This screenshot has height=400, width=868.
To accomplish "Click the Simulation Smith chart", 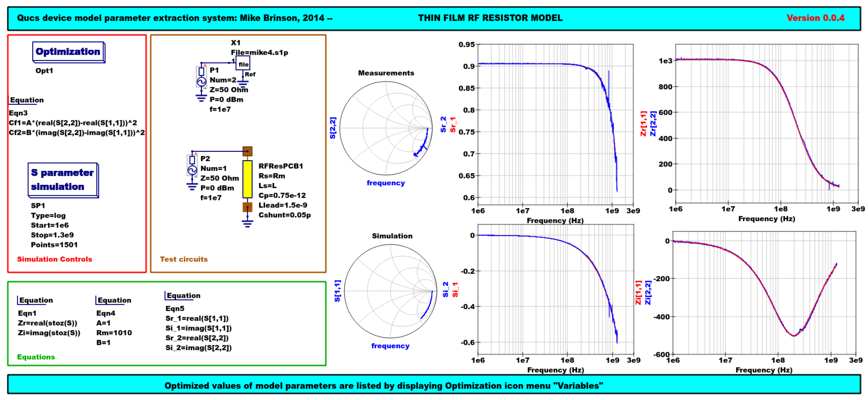I will tap(391, 291).
